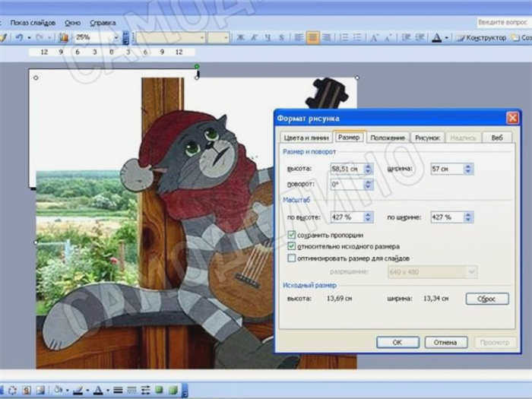Click the 'Конструктор' toolbar button
Viewport: 532px width, 399px height.
[x=481, y=38]
